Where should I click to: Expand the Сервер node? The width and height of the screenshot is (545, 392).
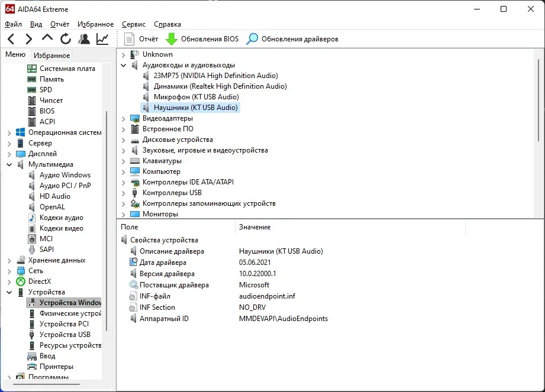(9, 144)
